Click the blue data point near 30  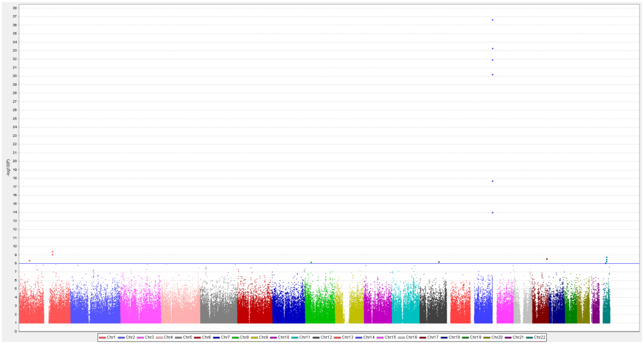coord(493,75)
